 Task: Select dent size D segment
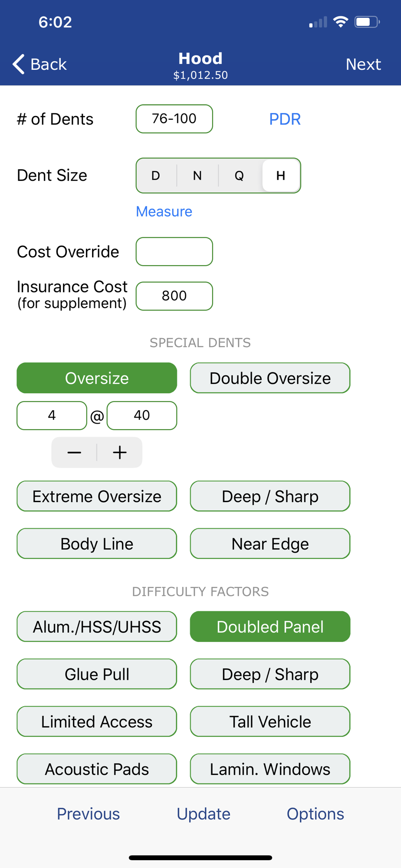coord(156,175)
